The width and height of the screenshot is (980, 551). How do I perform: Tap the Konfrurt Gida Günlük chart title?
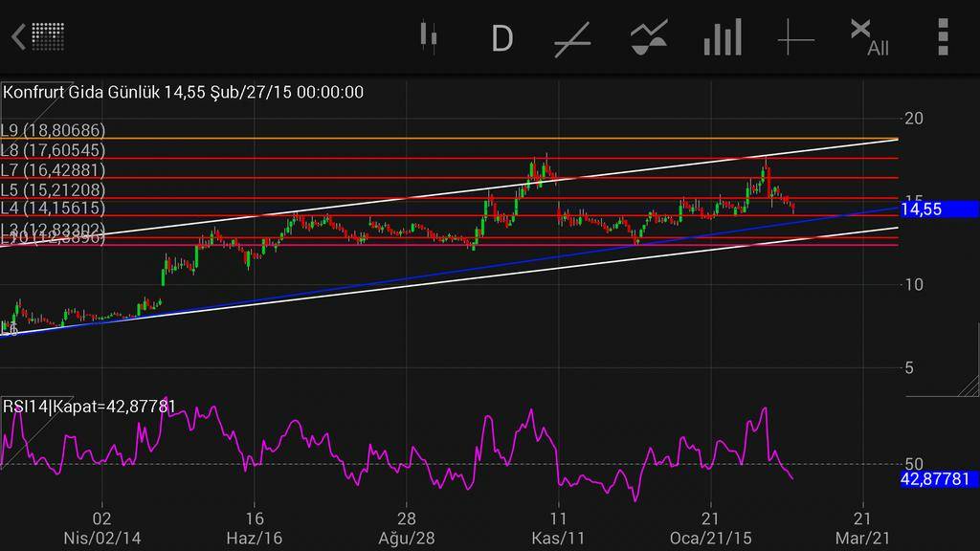tap(182, 92)
